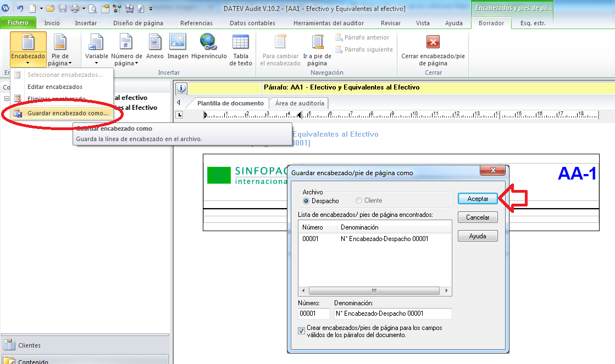The height and width of the screenshot is (364, 615).
Task: Click Cancelar in the save dialog
Action: [x=478, y=217]
